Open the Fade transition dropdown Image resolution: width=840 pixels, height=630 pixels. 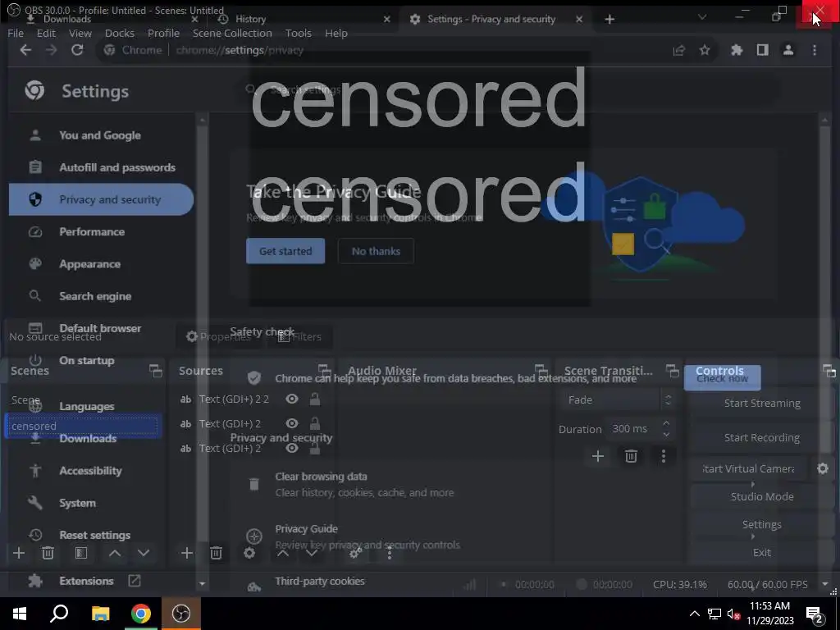pyautogui.click(x=618, y=399)
